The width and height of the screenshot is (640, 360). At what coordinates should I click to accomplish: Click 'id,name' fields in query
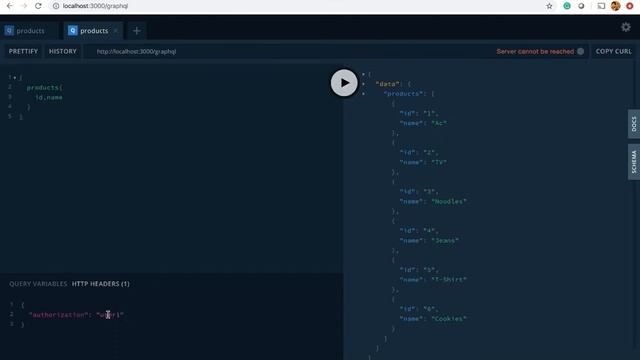[x=49, y=98]
